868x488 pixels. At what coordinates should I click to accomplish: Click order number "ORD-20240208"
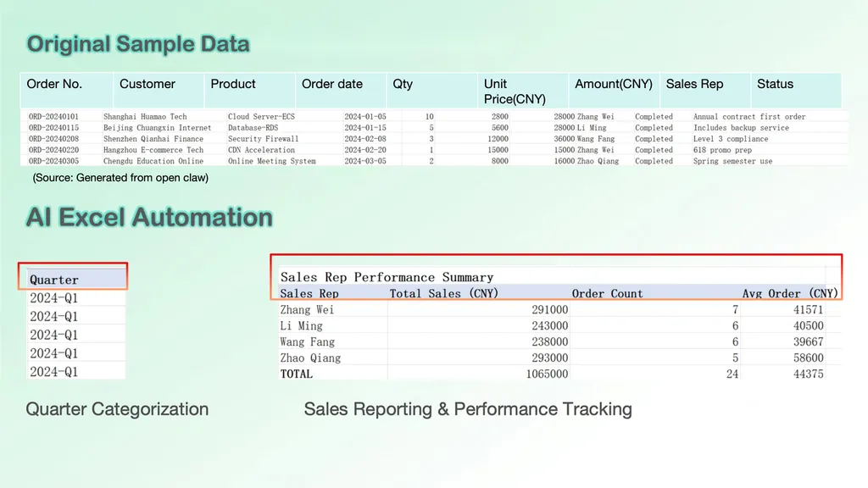(x=53, y=139)
